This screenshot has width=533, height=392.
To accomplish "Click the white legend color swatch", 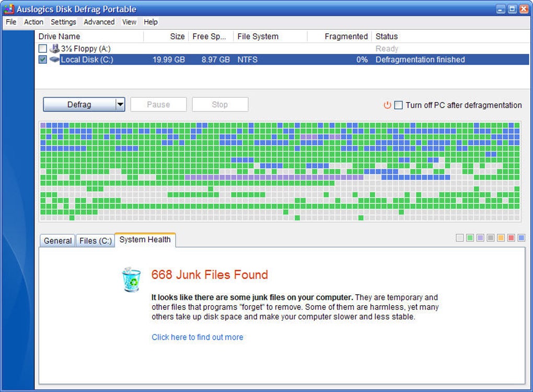I will pos(459,238).
